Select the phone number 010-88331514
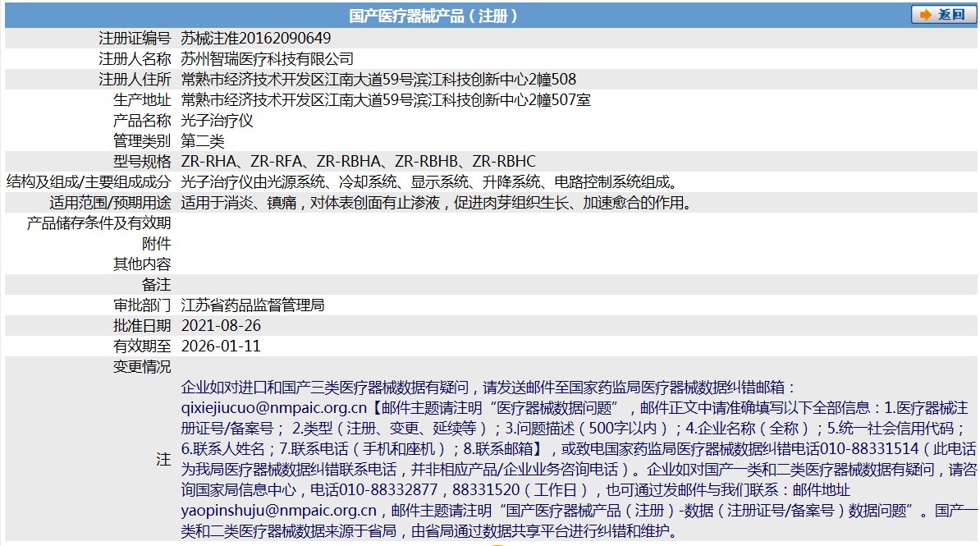The image size is (980, 546). pos(869,449)
